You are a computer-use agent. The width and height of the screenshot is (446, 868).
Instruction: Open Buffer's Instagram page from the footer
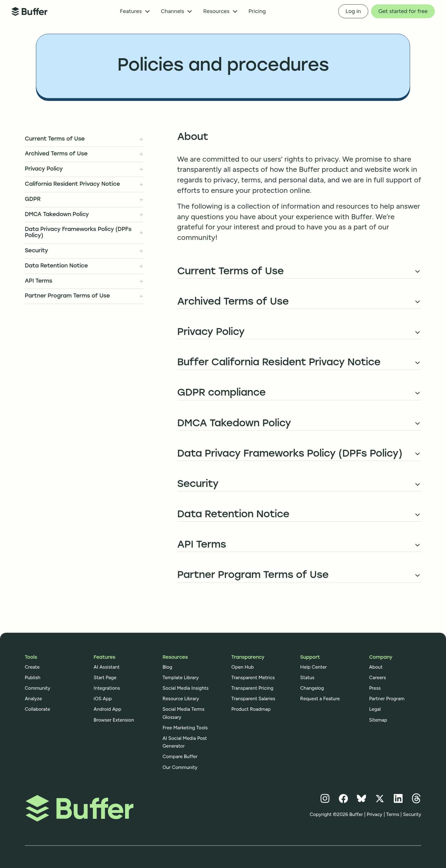[325, 798]
